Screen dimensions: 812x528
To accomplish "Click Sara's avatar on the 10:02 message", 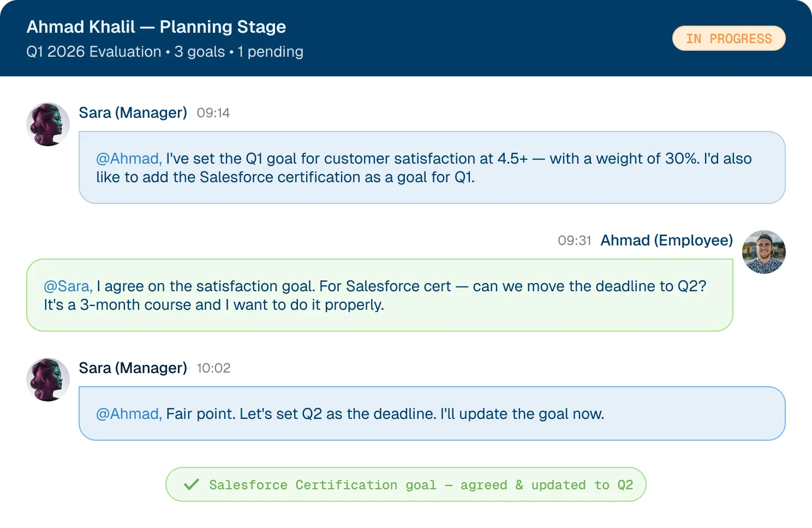I will click(x=48, y=380).
